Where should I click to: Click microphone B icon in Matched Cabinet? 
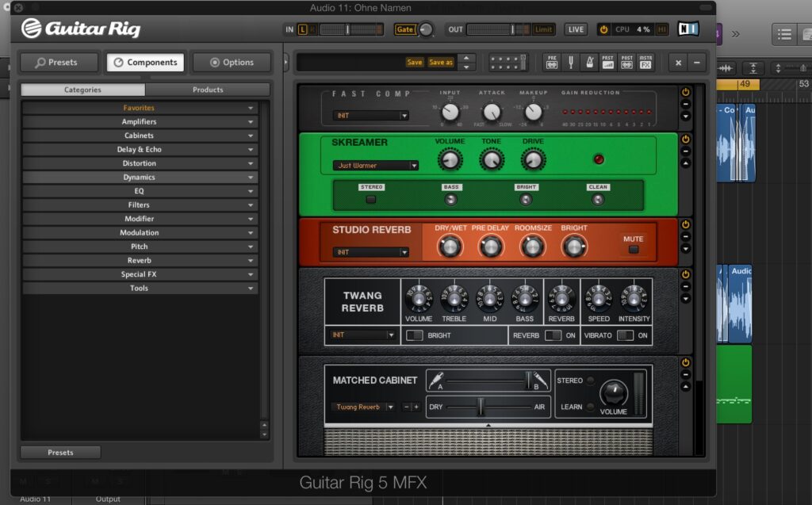coord(541,380)
